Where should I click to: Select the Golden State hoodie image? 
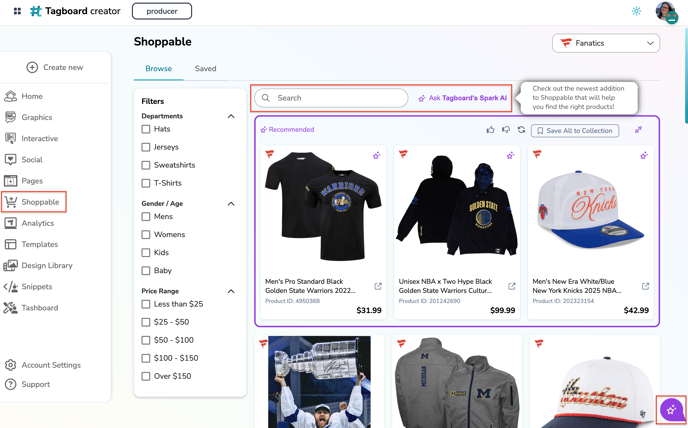click(457, 205)
